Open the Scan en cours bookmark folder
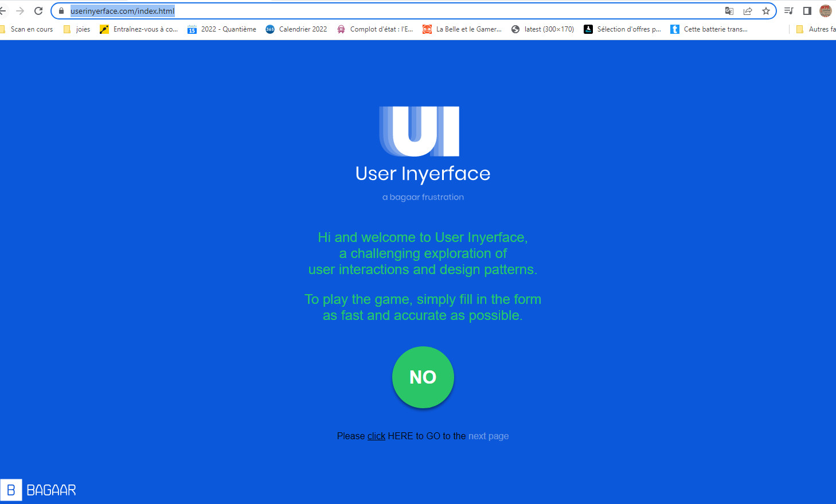 (27, 29)
